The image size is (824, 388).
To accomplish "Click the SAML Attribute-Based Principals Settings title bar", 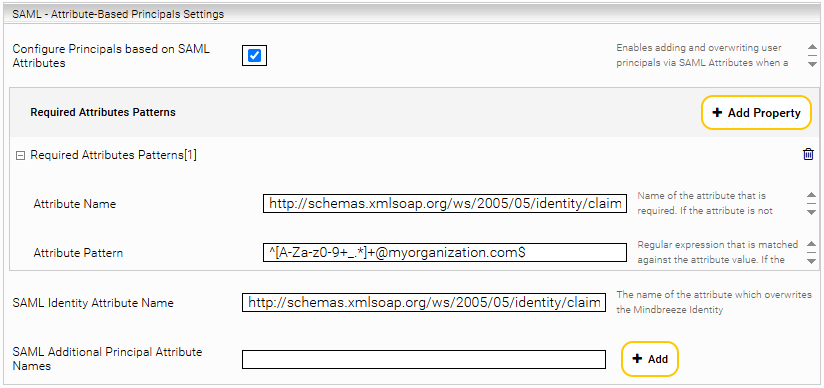I will click(x=412, y=14).
